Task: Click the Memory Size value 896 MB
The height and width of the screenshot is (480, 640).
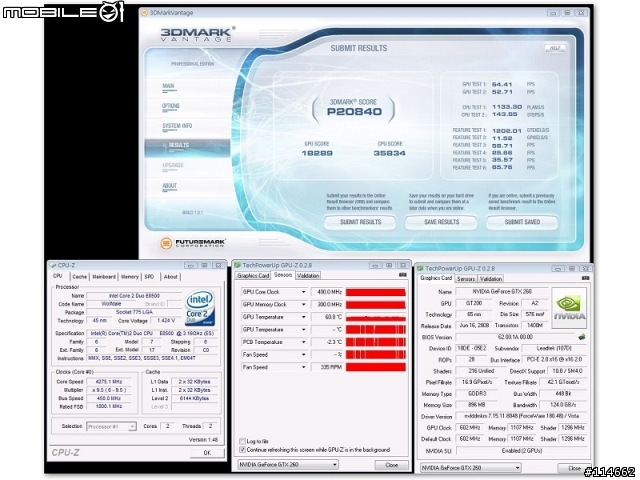Action: coord(475,405)
